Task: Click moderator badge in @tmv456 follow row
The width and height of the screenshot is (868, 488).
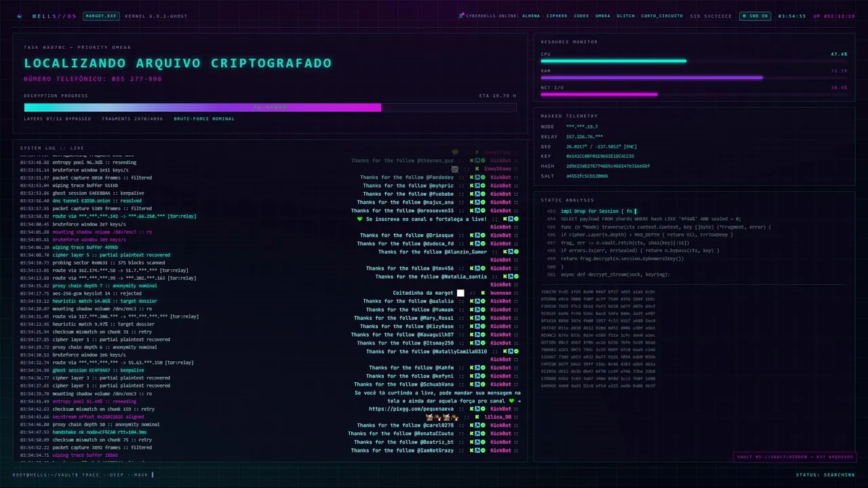Action: 477,268
